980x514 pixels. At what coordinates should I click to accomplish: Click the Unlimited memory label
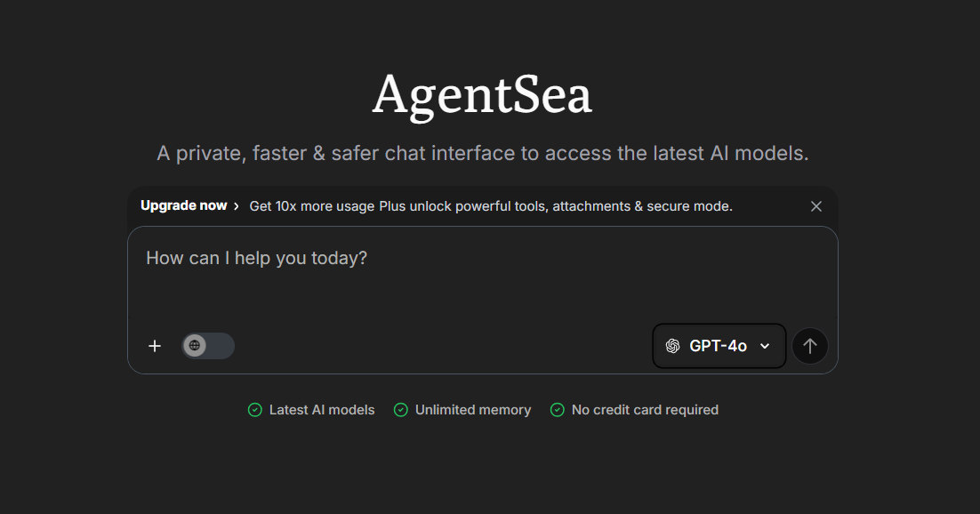(473, 410)
